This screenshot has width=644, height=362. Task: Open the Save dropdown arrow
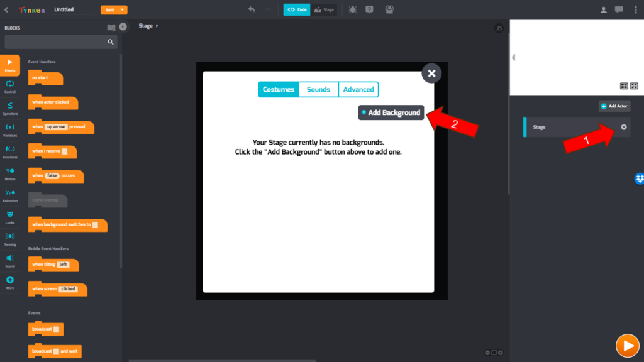coord(123,9)
